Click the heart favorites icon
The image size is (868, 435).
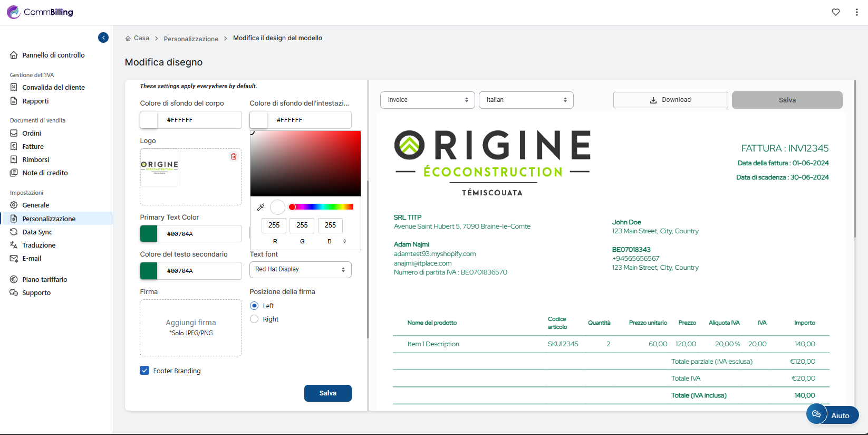pos(836,12)
